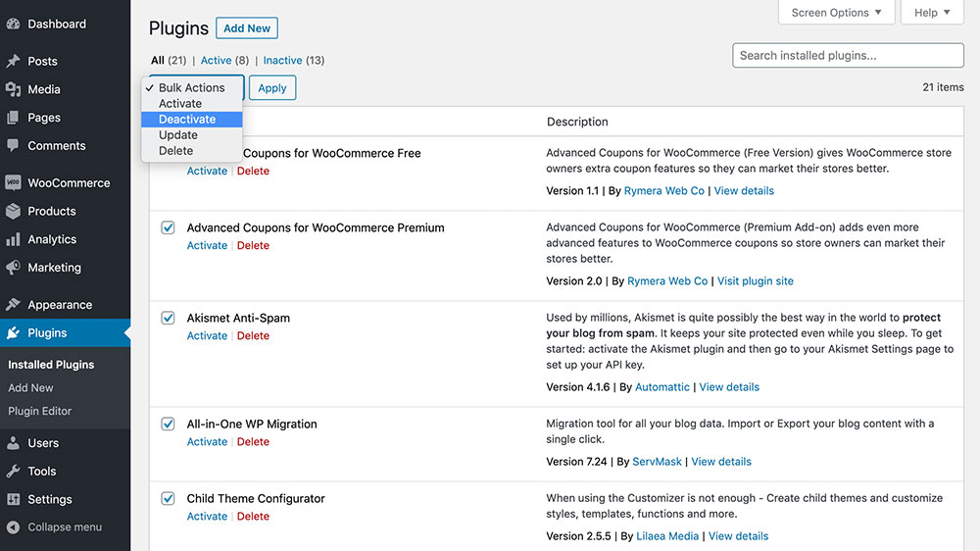This screenshot has width=980, height=551.
Task: Choose Deactivate from the bulk actions list
Action: (x=187, y=120)
